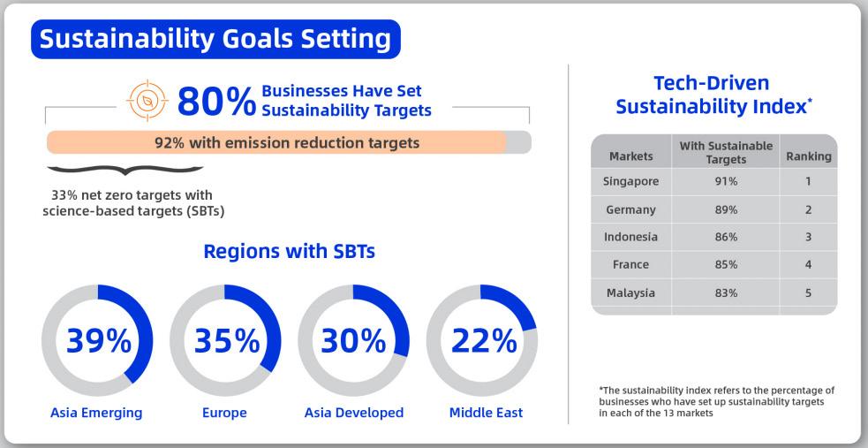Click the 'Regions with SBTs' heading
The width and height of the screenshot is (868, 448).
tap(289, 252)
